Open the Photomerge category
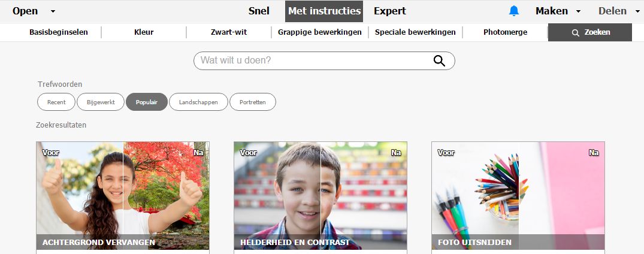This screenshot has height=254, width=644. (505, 32)
